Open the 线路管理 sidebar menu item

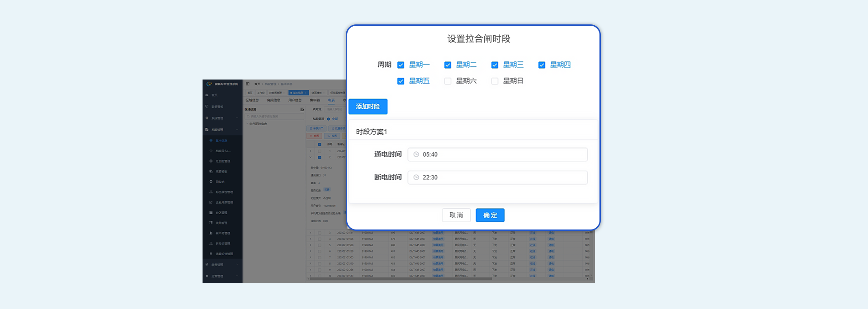[221, 223]
